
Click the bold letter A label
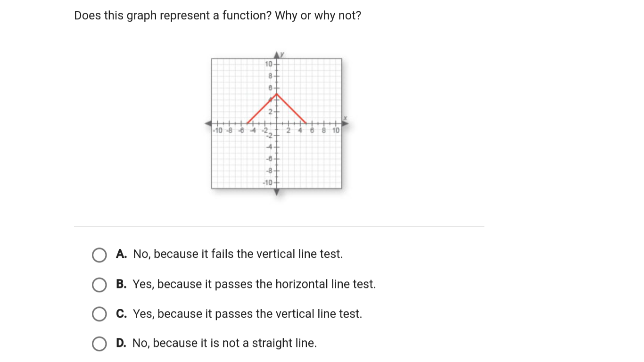(121, 254)
